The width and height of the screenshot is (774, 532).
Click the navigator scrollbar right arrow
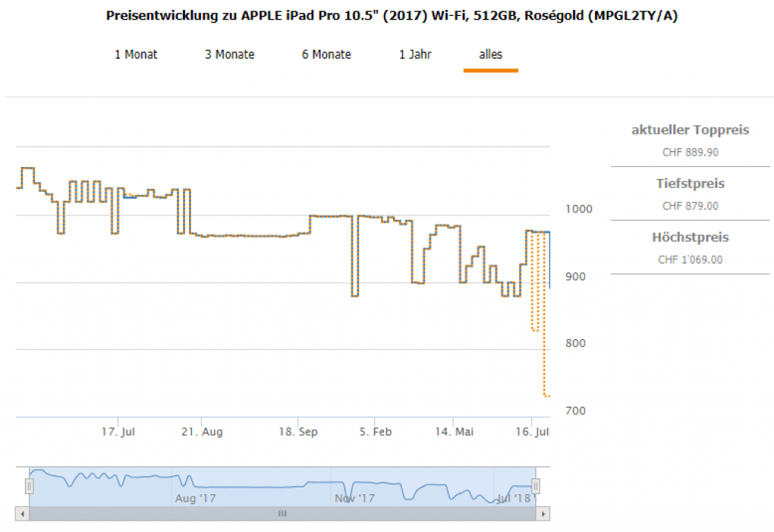click(x=543, y=514)
